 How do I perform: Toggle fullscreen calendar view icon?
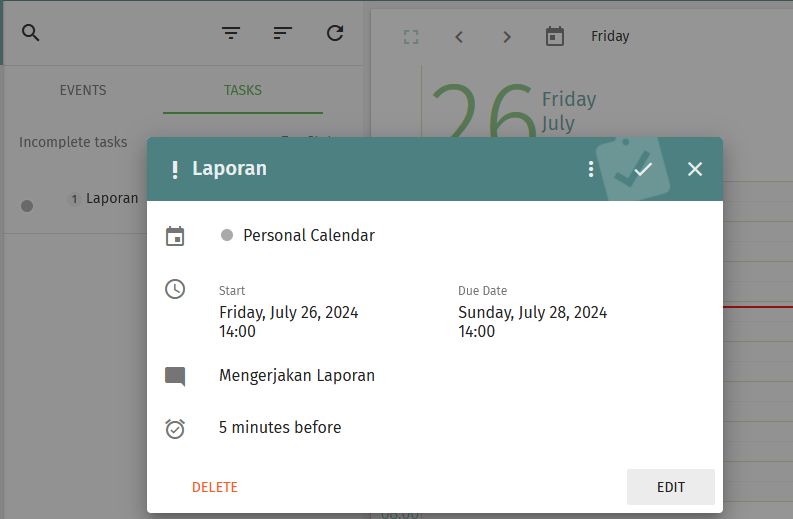411,37
